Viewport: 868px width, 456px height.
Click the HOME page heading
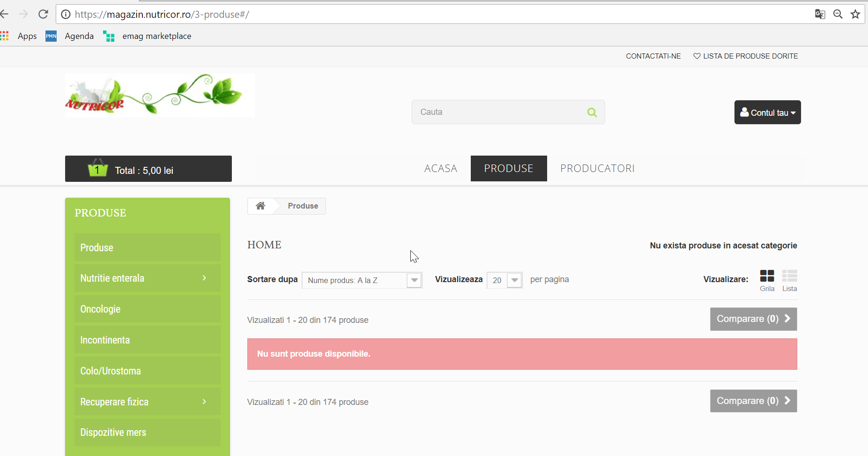(264, 245)
